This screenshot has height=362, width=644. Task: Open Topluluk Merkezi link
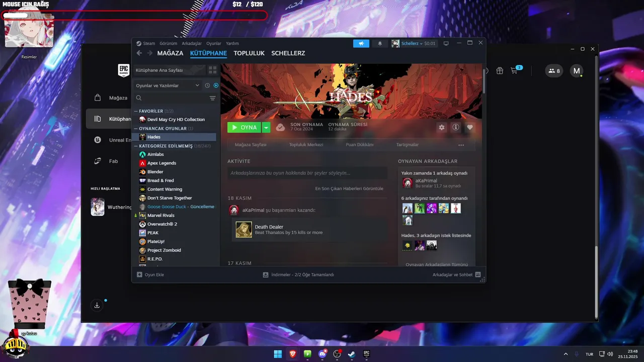(x=306, y=145)
